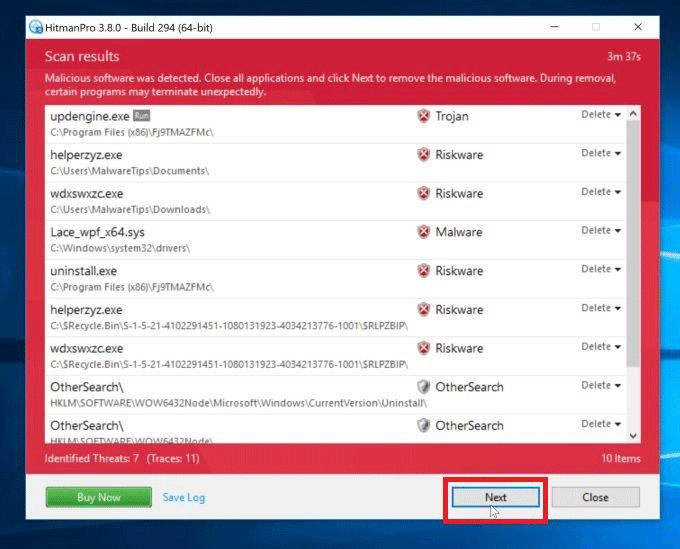The image size is (680, 549).
Task: Click the gray shield icon of the Uninstall OtherSearch entry
Action: point(423,386)
